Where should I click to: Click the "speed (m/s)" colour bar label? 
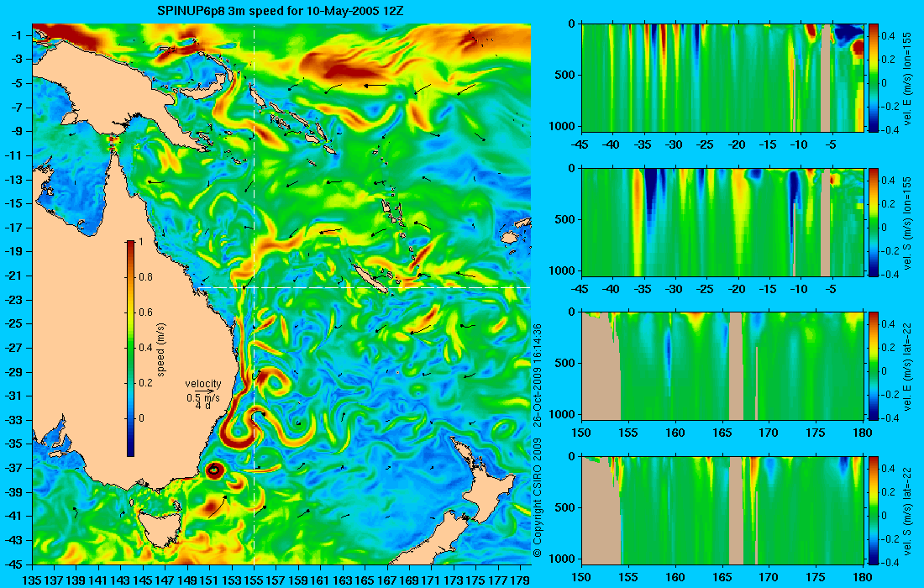[x=161, y=349]
